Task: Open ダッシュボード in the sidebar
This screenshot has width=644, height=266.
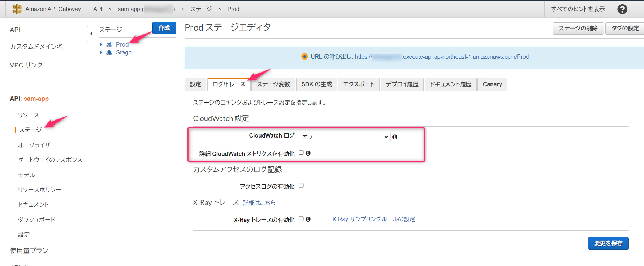Action: tap(36, 219)
